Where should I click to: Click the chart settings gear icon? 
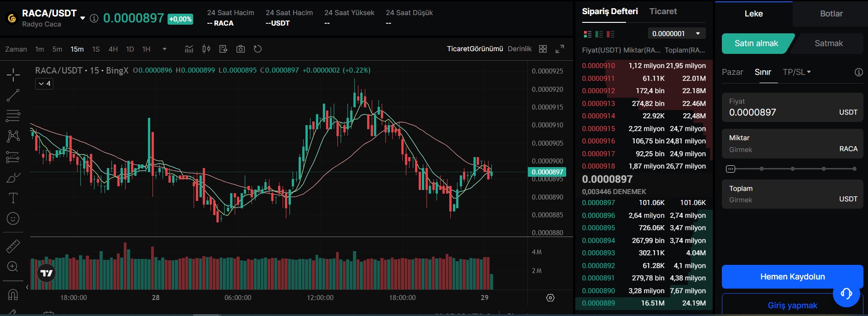tap(550, 298)
